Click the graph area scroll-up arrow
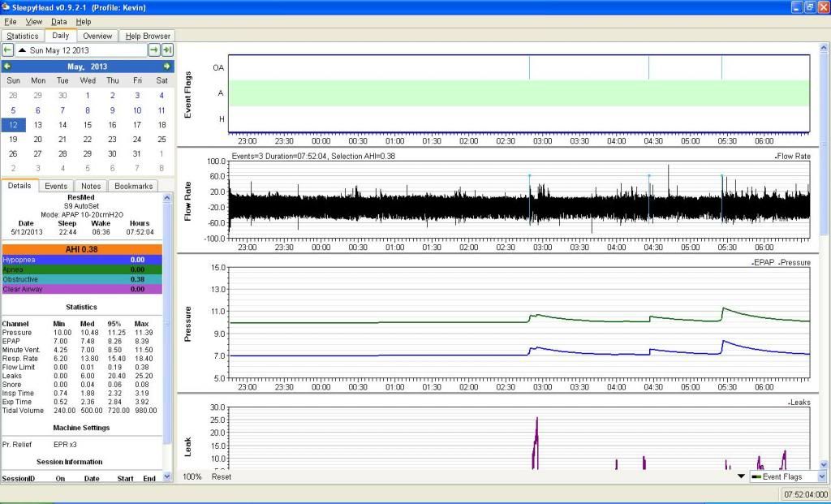This screenshot has width=831, height=504. tap(824, 48)
